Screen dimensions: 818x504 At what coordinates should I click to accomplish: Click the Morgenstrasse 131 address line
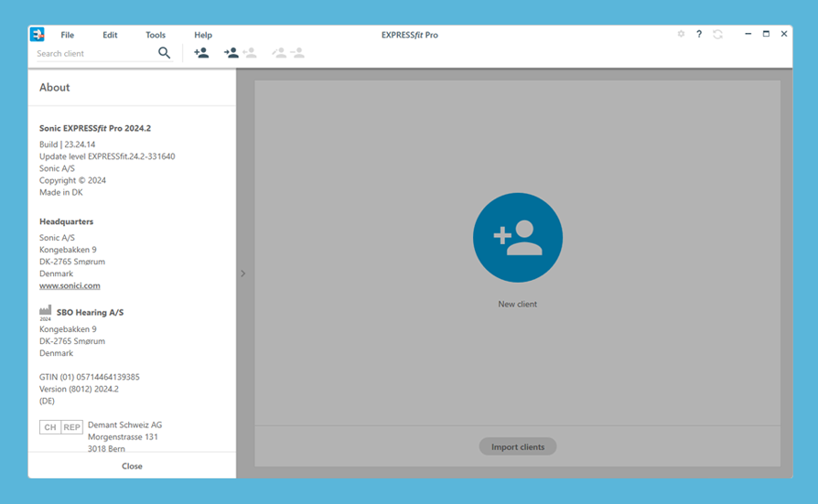coord(123,436)
